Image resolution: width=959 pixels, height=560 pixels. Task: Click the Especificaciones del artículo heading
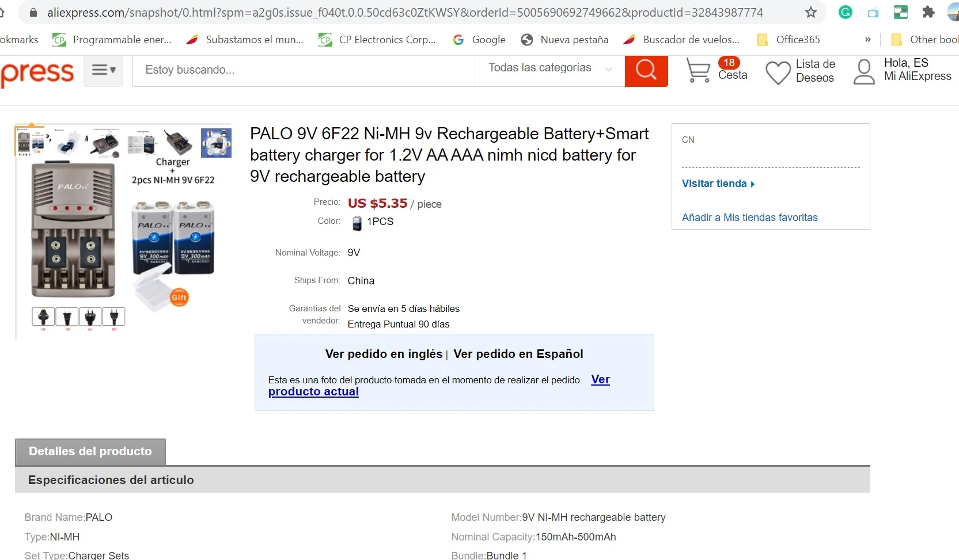pyautogui.click(x=111, y=480)
